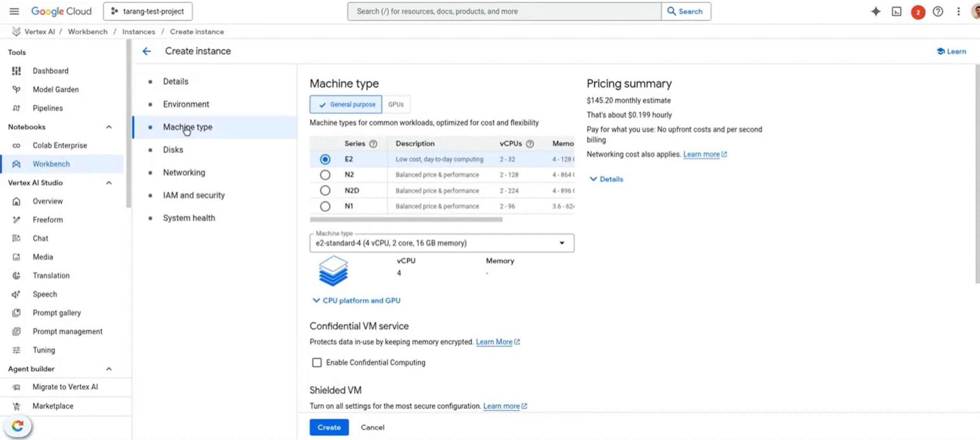This screenshot has height=440, width=980.
Task: Click the Series column help icon
Action: 373,144
